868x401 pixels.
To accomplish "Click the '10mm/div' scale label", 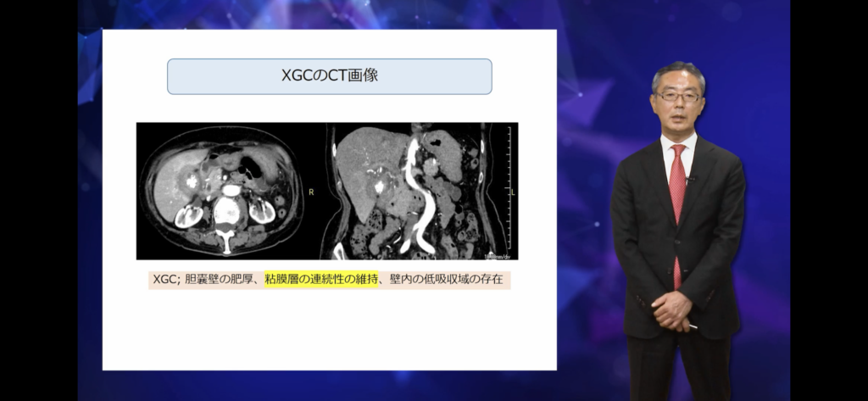I will pos(499,254).
